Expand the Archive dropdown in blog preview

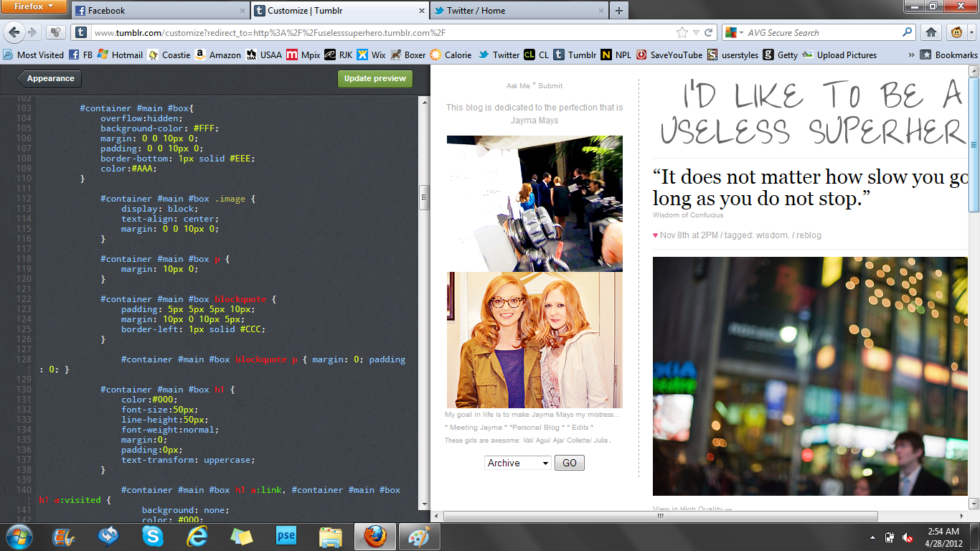pyautogui.click(x=518, y=463)
